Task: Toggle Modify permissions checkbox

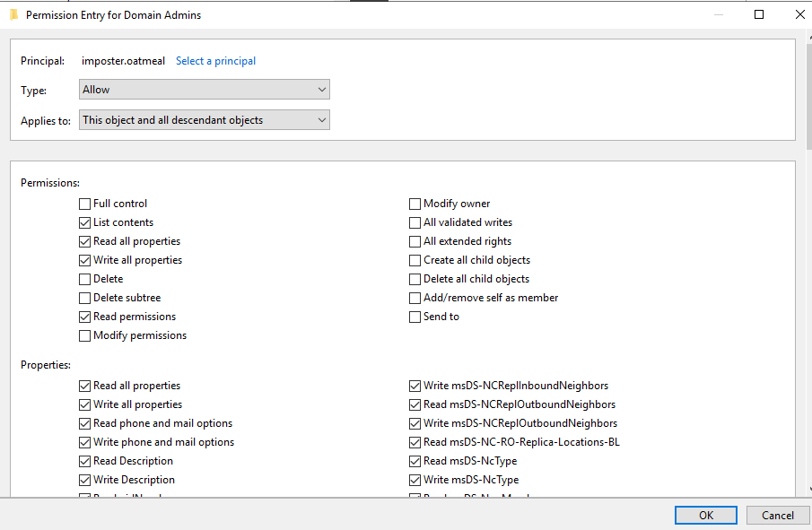Action: pos(85,335)
